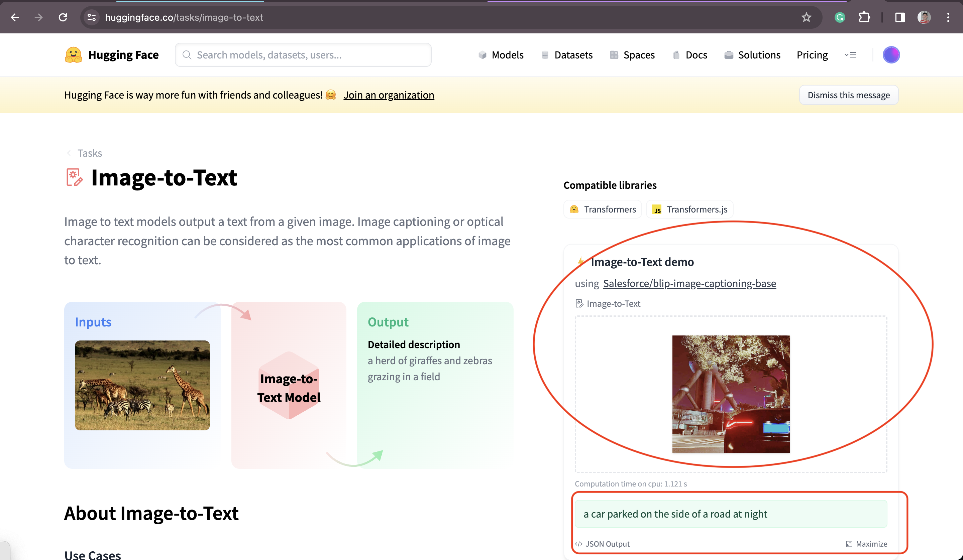Follow the Join an organization link
This screenshot has width=963, height=560.
click(x=389, y=95)
